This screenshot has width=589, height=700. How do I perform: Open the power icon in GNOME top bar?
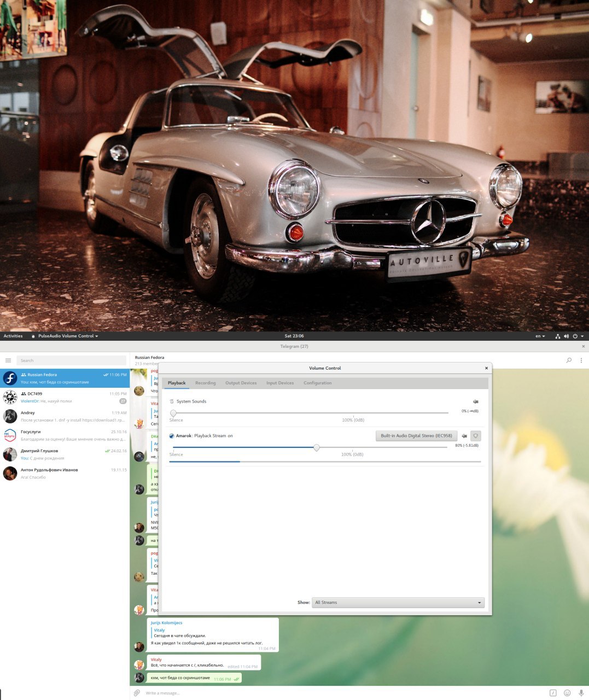pyautogui.click(x=575, y=336)
